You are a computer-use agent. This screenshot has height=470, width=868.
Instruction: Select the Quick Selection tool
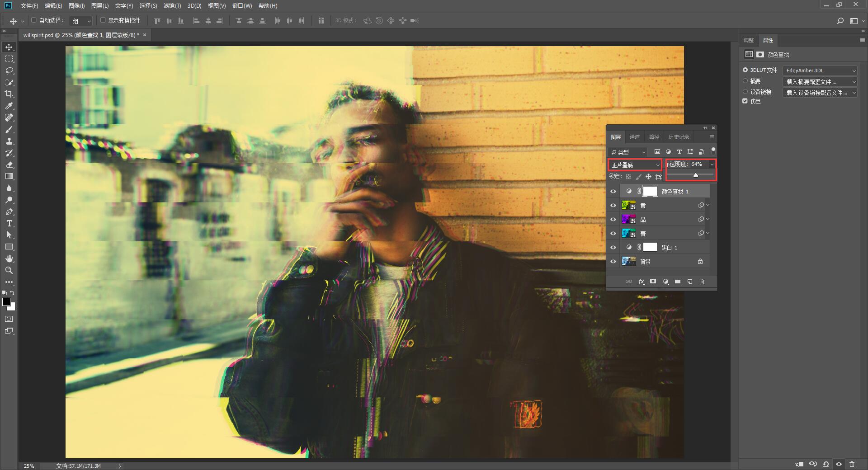[x=9, y=82]
